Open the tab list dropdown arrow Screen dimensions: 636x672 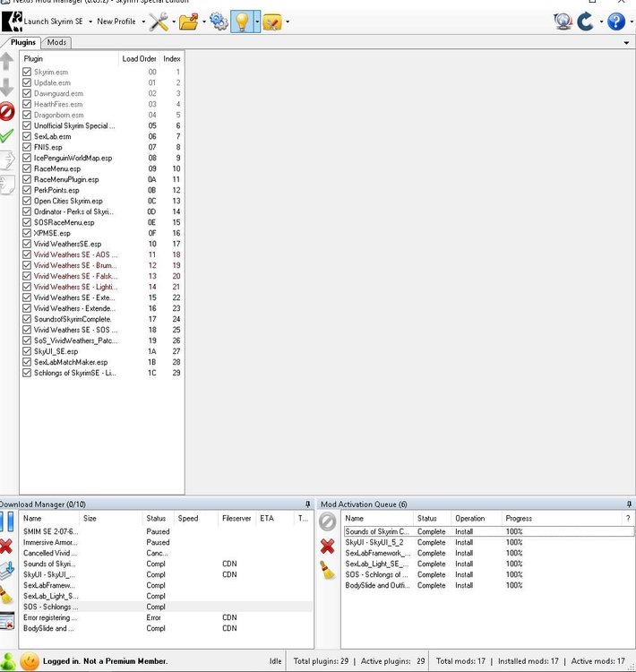pyautogui.click(x=626, y=43)
